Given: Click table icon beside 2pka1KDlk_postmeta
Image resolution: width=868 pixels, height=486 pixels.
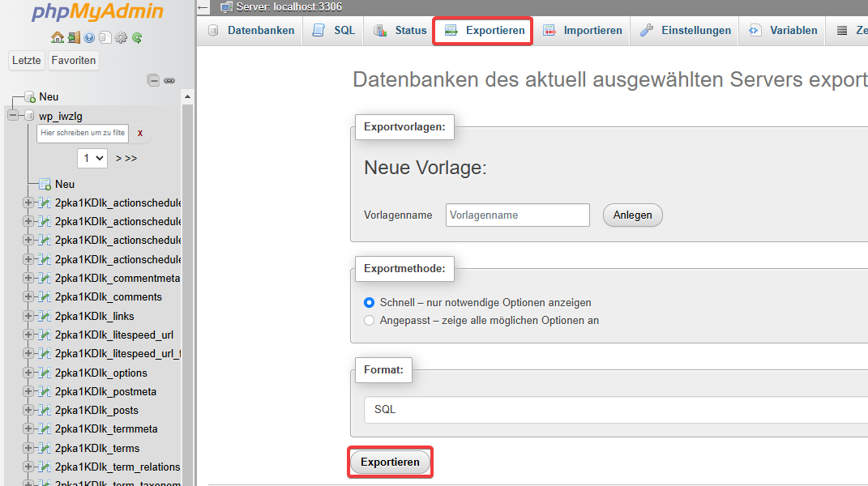Looking at the screenshot, I should point(45,391).
